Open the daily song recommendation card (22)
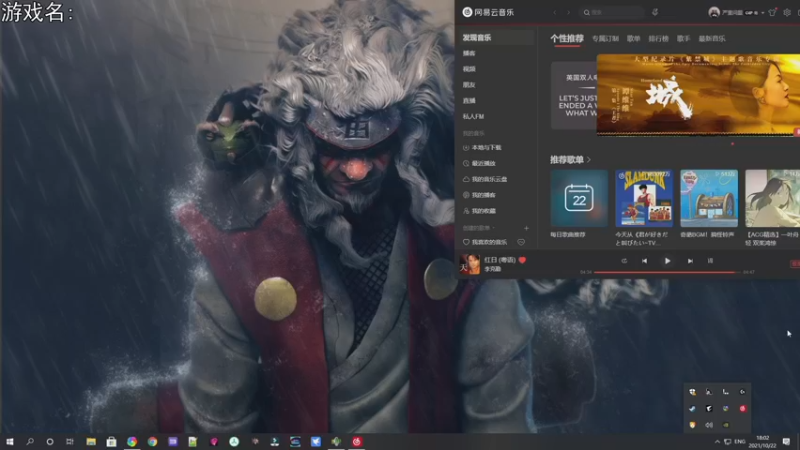Screen dimensions: 800x450 pyautogui.click(x=579, y=198)
